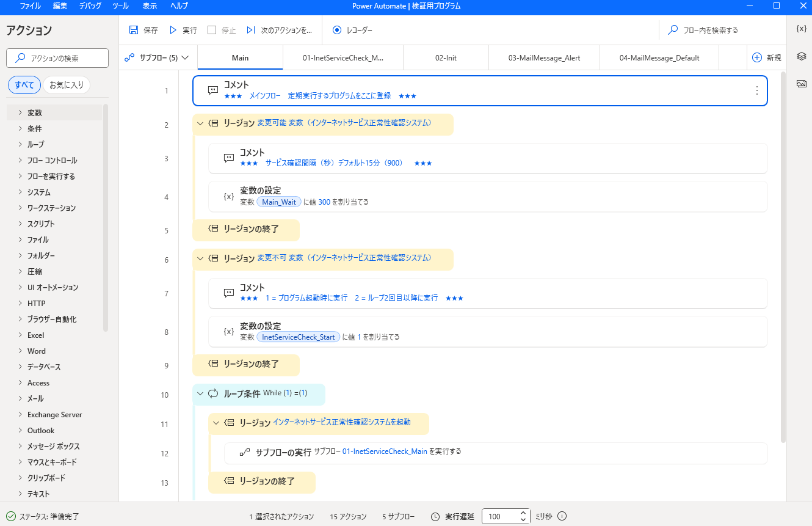Open the ファイル menu
812x526 pixels.
tap(31, 6)
